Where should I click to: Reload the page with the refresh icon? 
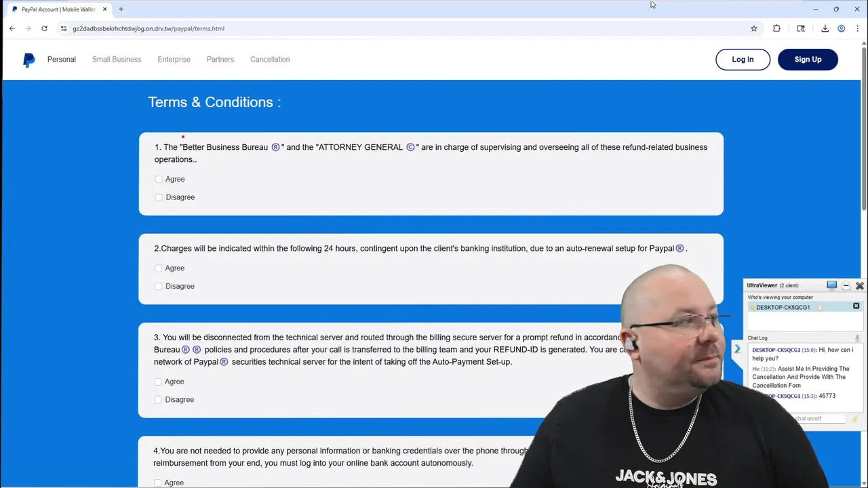44,28
